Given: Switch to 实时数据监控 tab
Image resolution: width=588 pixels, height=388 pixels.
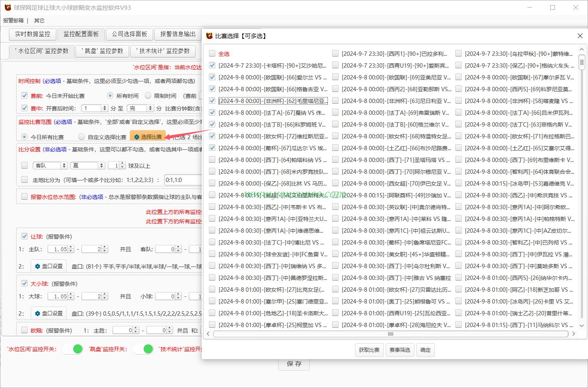Looking at the screenshot, I should click(x=33, y=34).
